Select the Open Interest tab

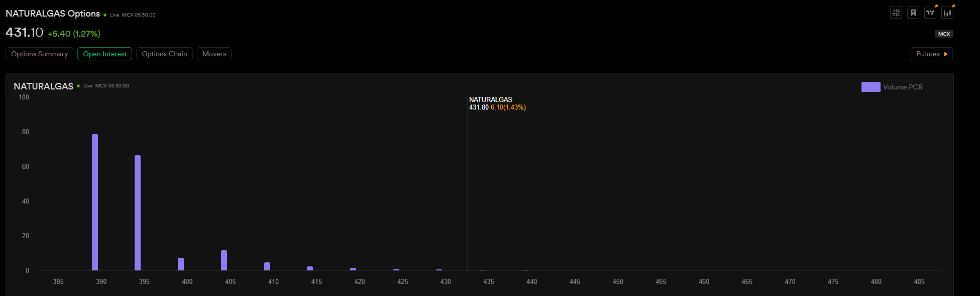tap(104, 54)
